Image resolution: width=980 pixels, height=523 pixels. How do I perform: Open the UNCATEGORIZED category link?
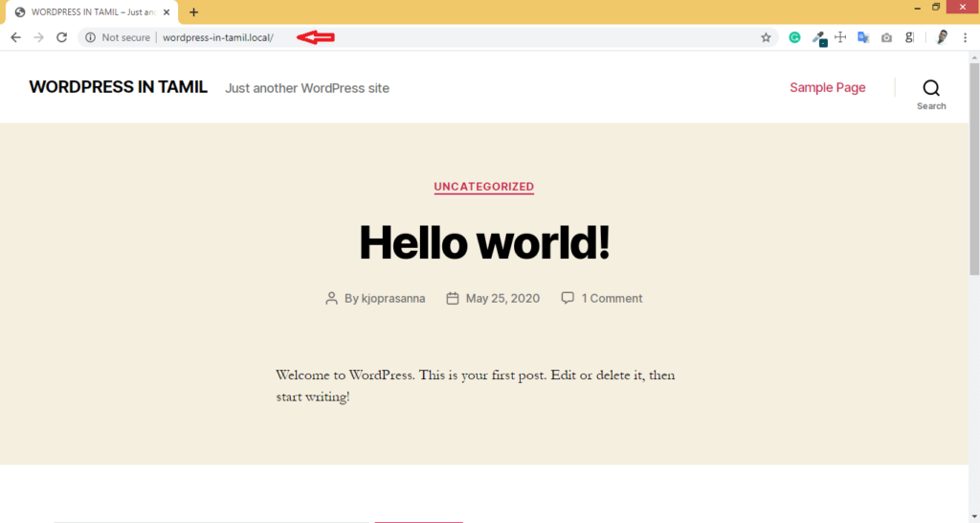coord(483,187)
